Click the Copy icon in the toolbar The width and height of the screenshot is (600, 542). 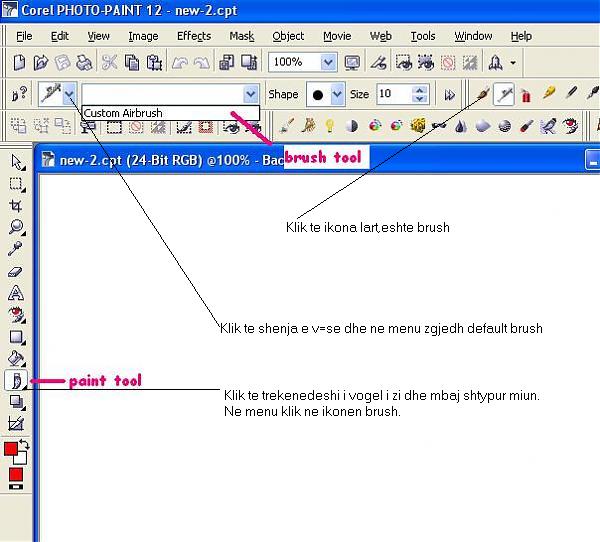(x=132, y=62)
